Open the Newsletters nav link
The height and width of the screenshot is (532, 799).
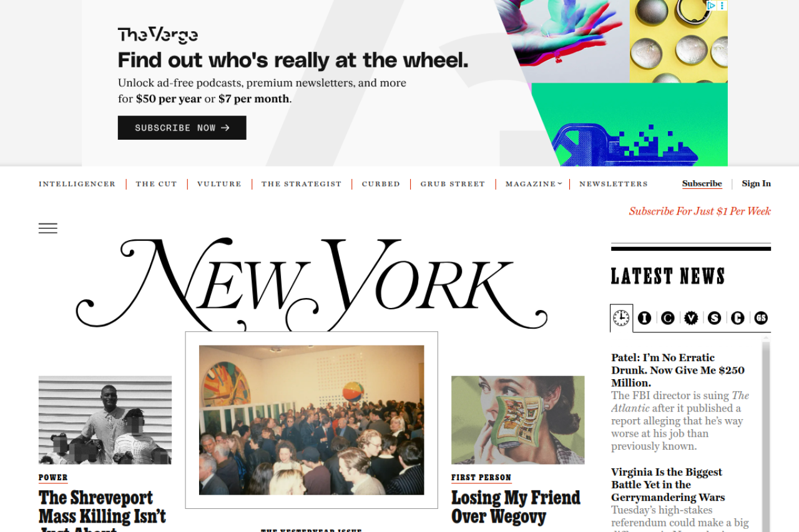coord(614,184)
